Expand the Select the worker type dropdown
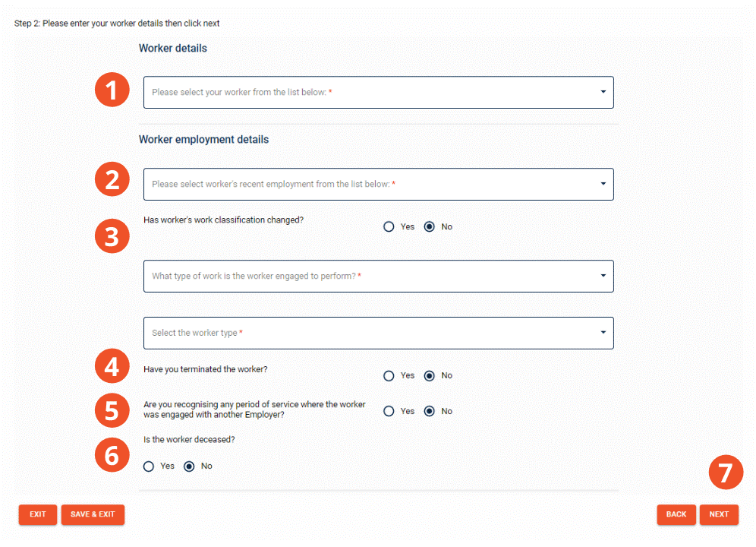Image resolution: width=756 pixels, height=547 pixels. pos(379,333)
